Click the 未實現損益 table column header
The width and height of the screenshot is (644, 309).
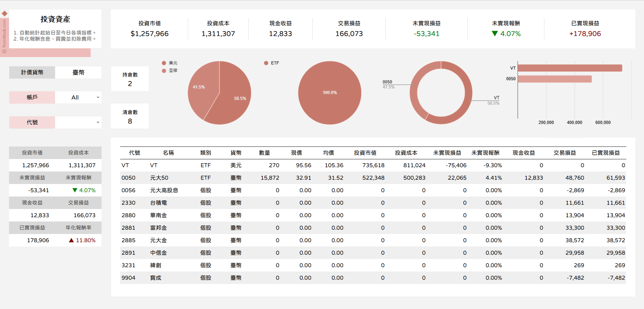pos(447,153)
